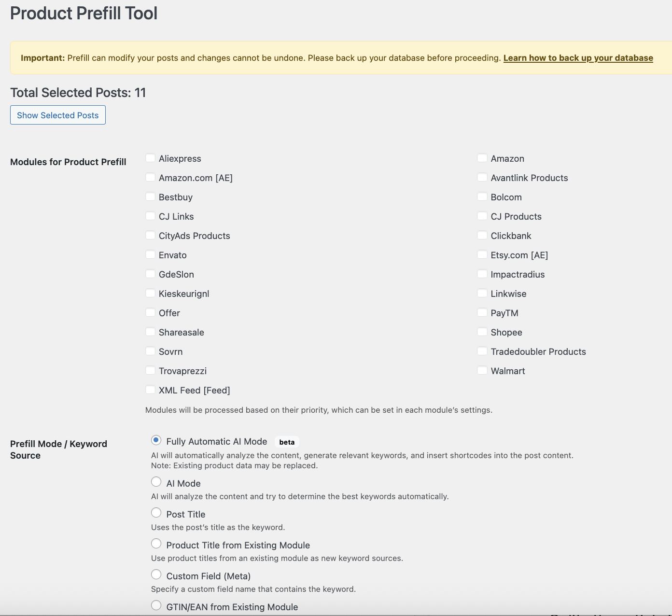Select the Fully Automatic AI Mode radio

pyautogui.click(x=156, y=440)
